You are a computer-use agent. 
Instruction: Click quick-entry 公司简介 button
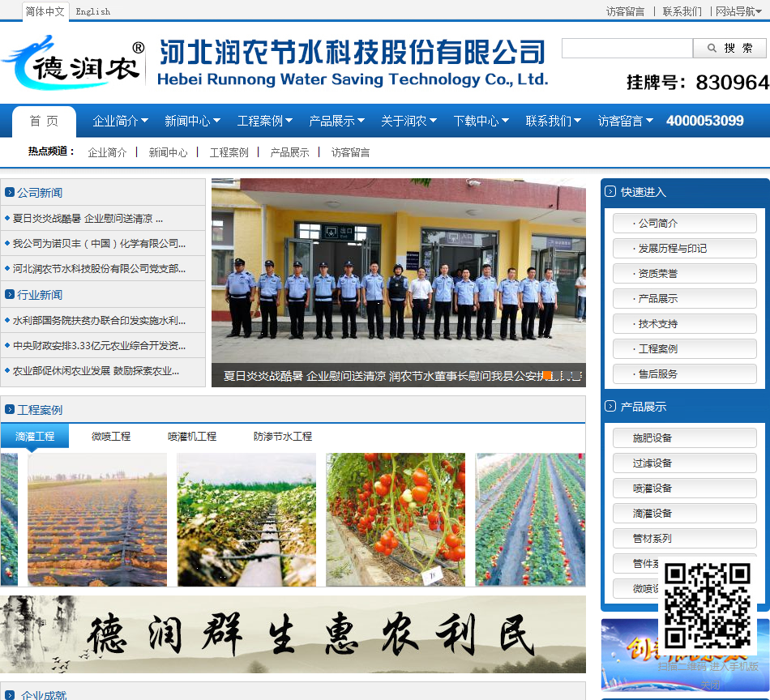click(x=685, y=224)
